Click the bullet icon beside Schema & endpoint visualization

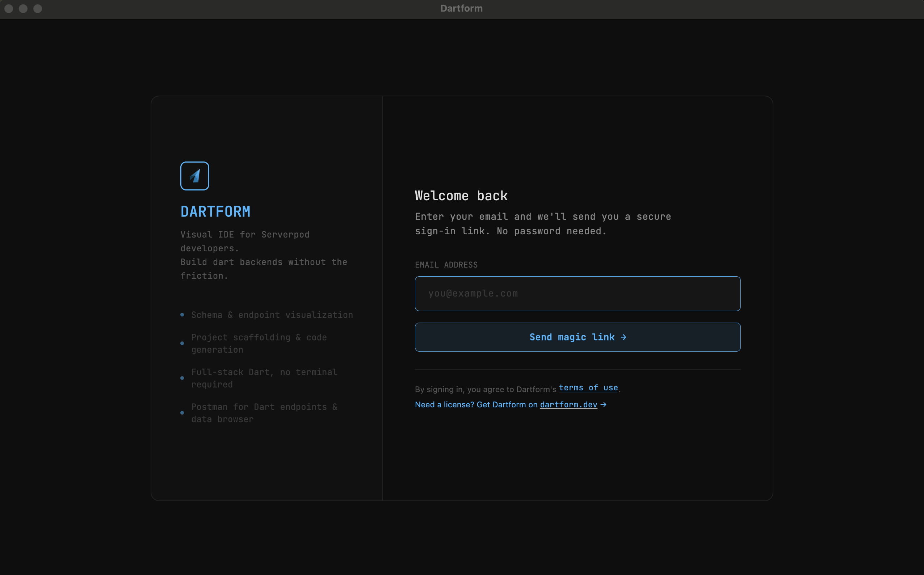click(182, 315)
